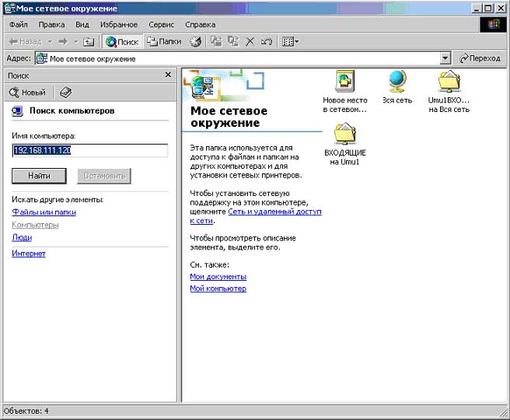510x420 pixels.
Task: Open the Views dropdown button
Action: (x=290, y=42)
